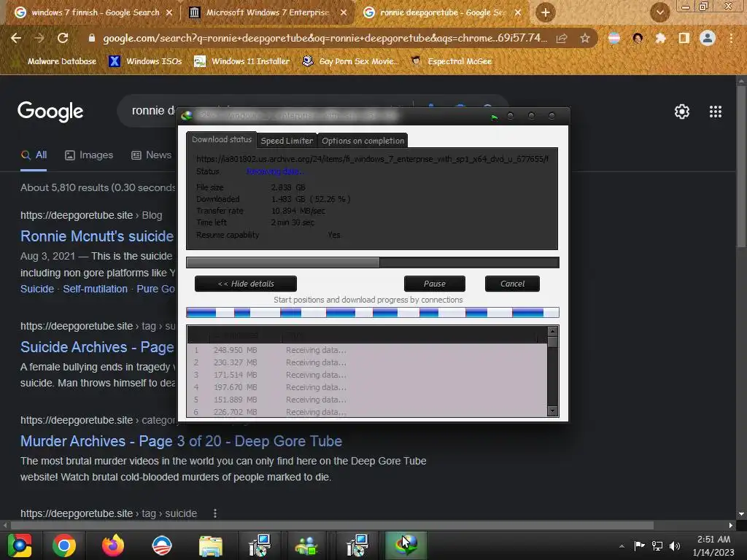747x560 pixels.
Task: Select the Images search filter
Action: 89,155
